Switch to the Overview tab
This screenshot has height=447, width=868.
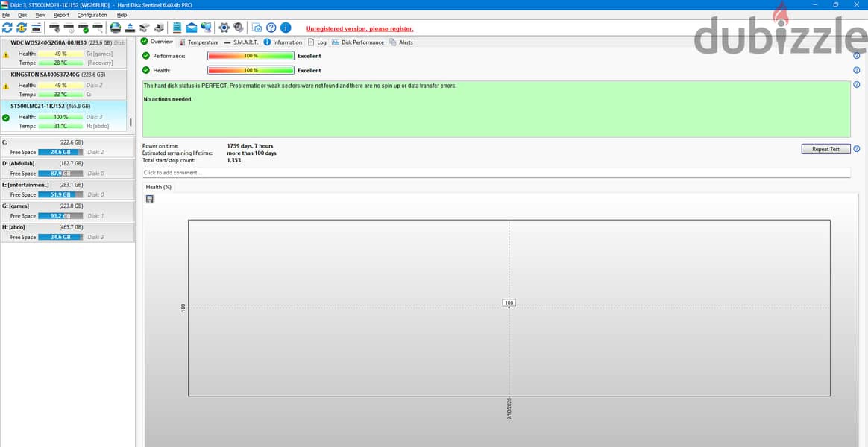click(x=157, y=42)
